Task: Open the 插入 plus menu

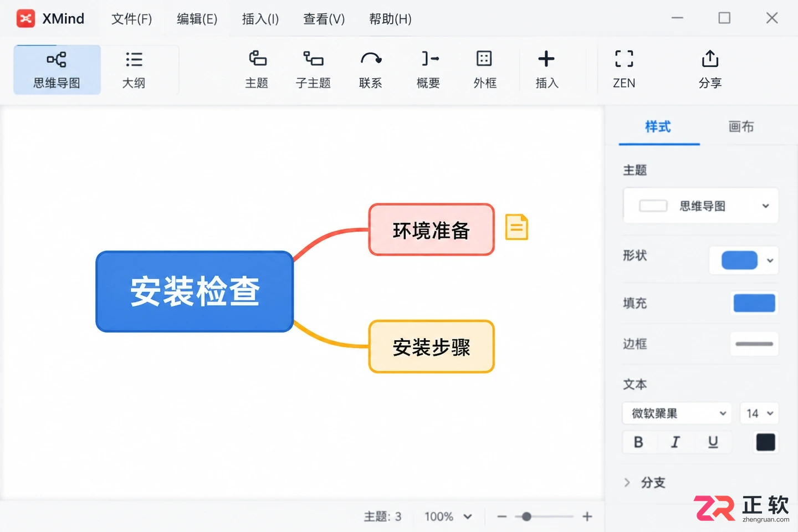Action: tap(546, 70)
